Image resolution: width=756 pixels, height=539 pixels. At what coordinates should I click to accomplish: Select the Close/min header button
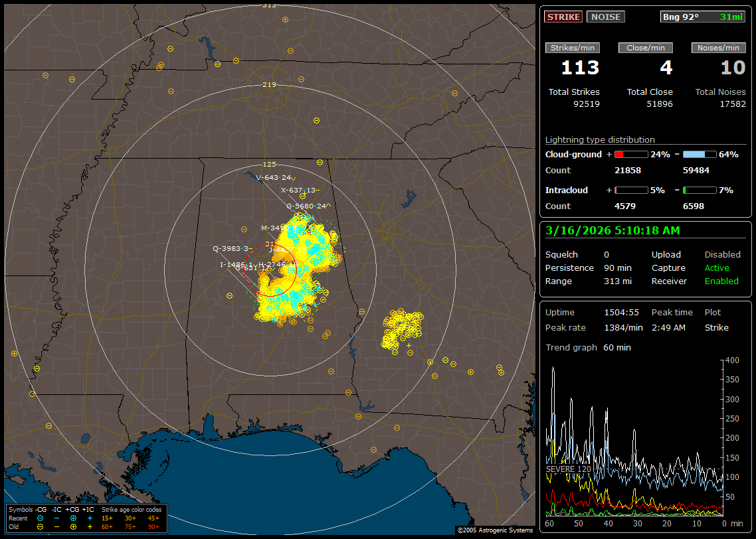click(646, 48)
